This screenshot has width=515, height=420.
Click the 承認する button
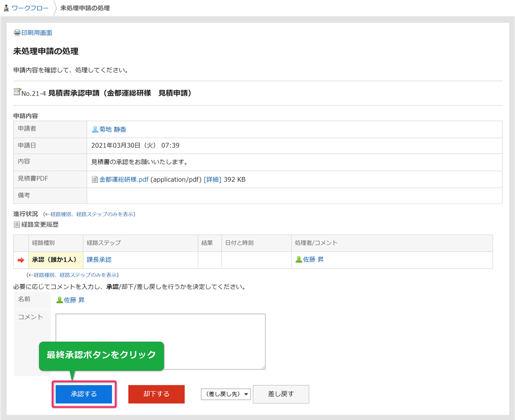click(x=84, y=394)
